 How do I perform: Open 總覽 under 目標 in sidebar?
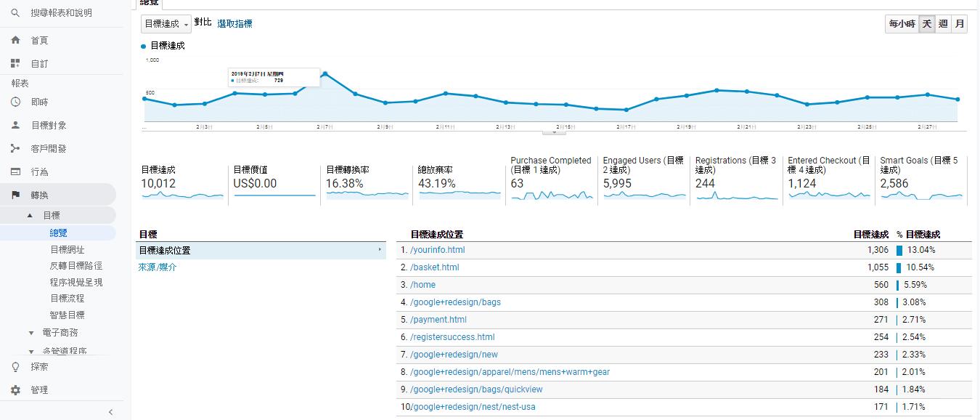(59, 233)
